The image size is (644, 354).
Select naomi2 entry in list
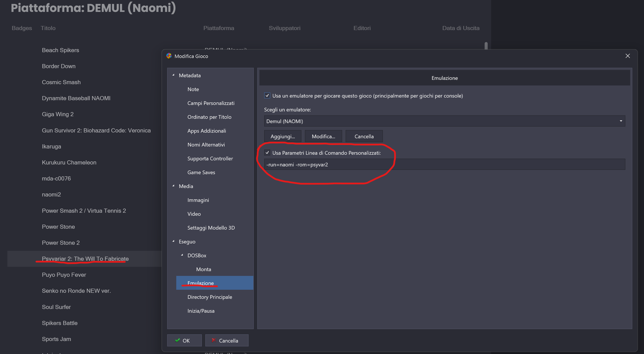[x=51, y=194]
